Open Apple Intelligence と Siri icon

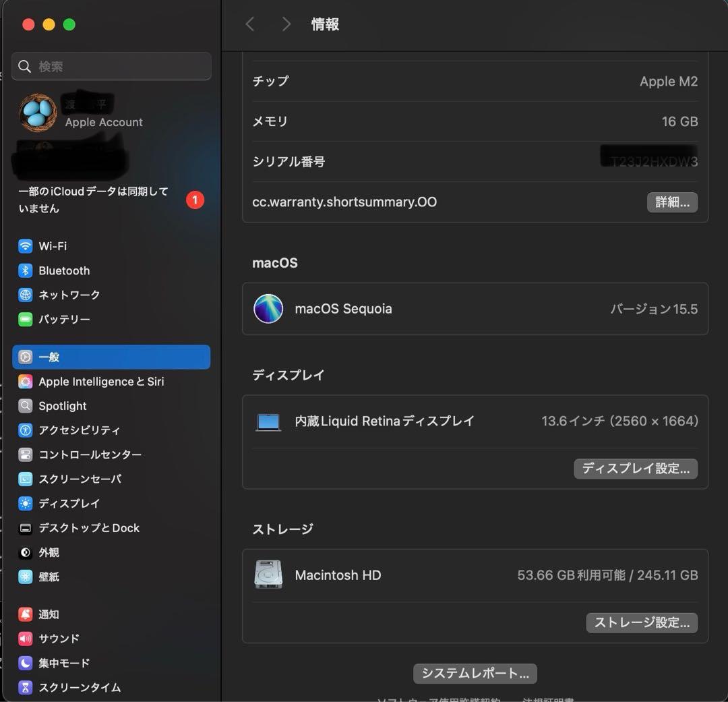coord(26,382)
